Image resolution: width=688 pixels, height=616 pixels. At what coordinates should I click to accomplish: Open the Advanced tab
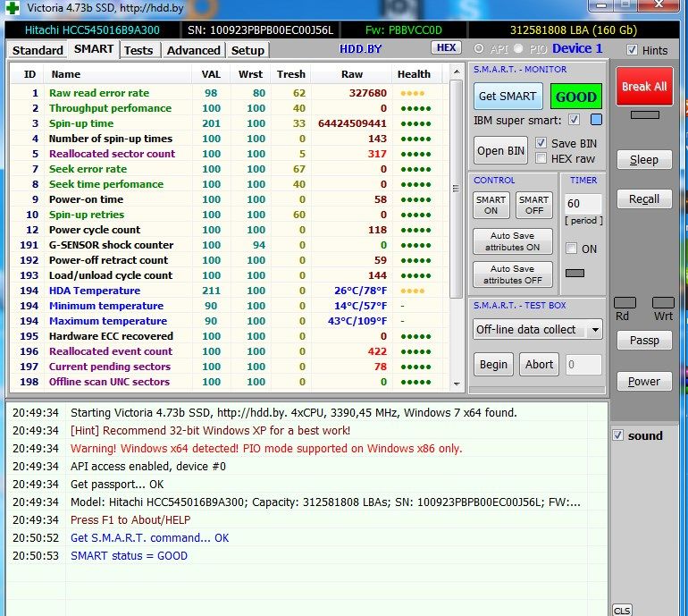point(194,50)
